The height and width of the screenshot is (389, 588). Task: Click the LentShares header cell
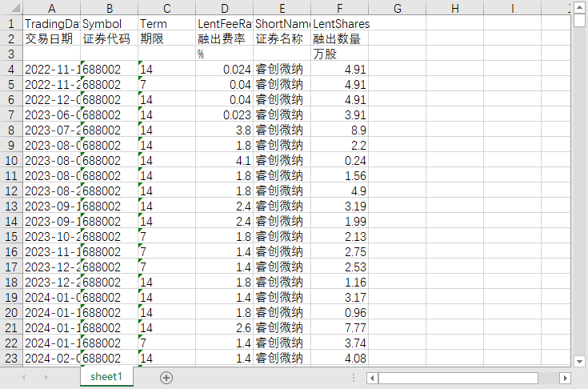click(340, 24)
